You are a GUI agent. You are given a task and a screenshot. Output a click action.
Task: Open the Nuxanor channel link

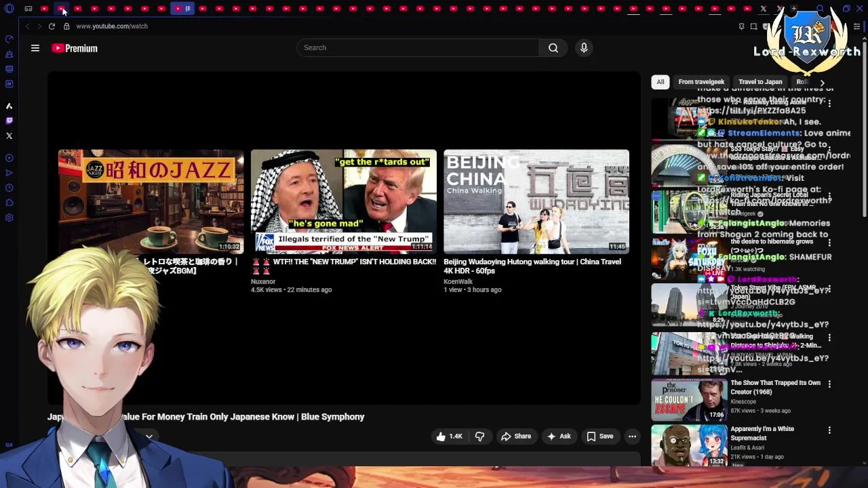point(263,281)
